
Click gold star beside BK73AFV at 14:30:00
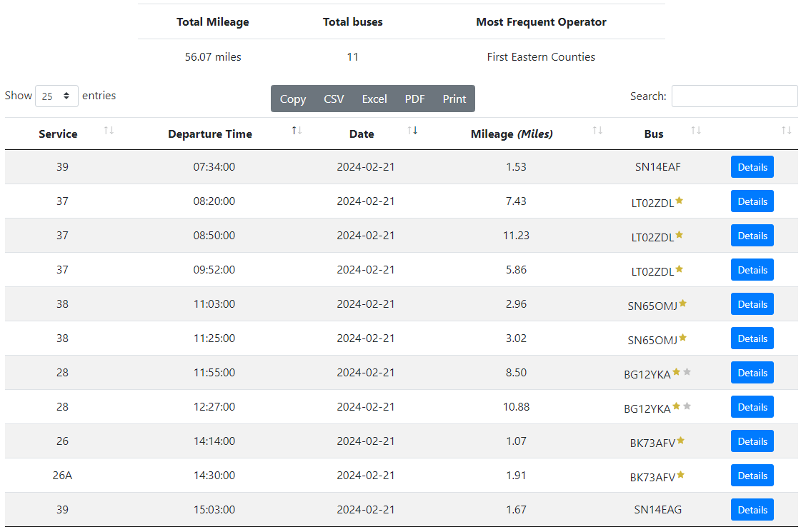681,475
